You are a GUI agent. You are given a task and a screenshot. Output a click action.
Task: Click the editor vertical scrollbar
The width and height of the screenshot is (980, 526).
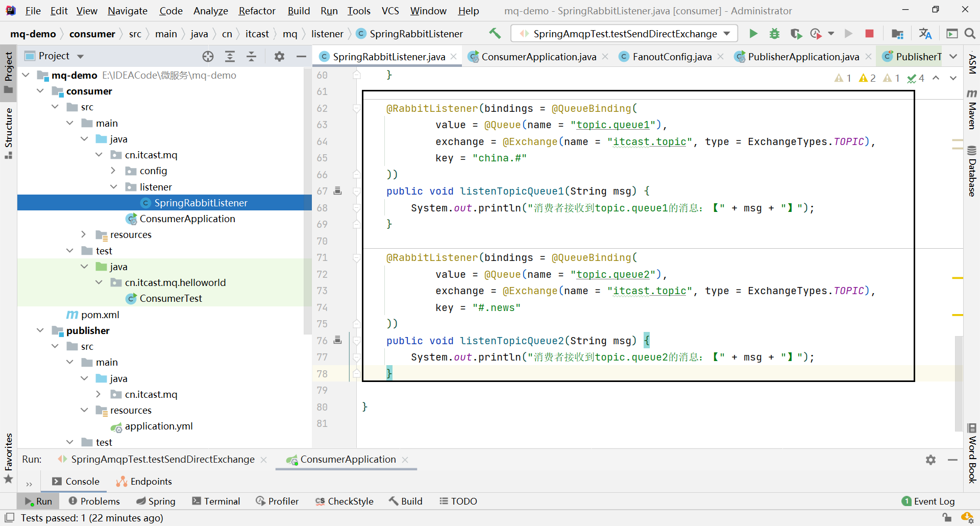[959, 383]
